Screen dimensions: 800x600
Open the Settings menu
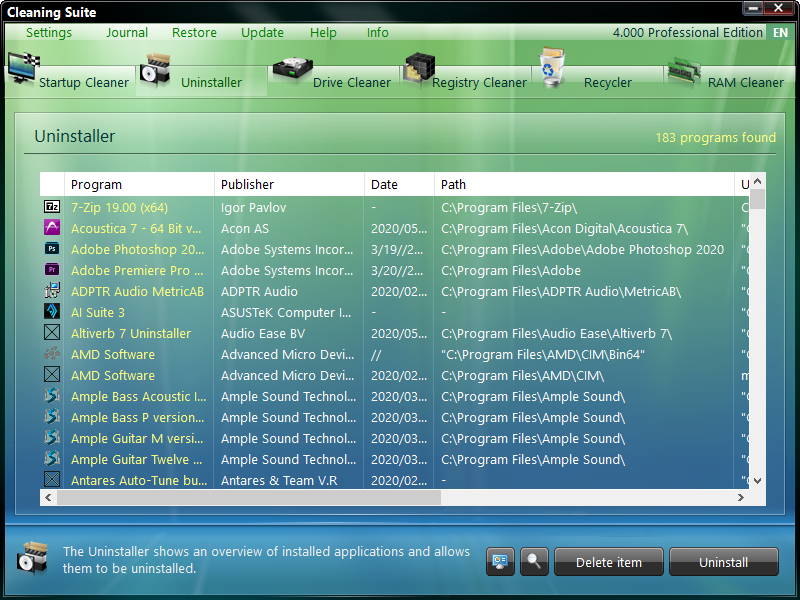pos(49,33)
